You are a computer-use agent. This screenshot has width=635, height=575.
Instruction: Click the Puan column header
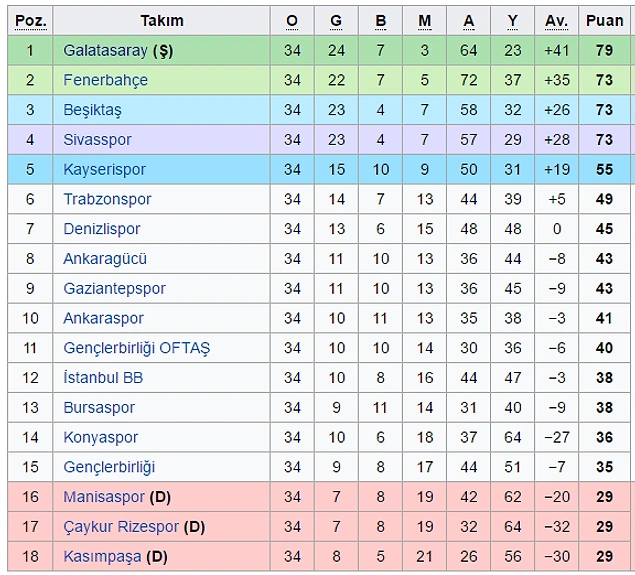(x=605, y=21)
